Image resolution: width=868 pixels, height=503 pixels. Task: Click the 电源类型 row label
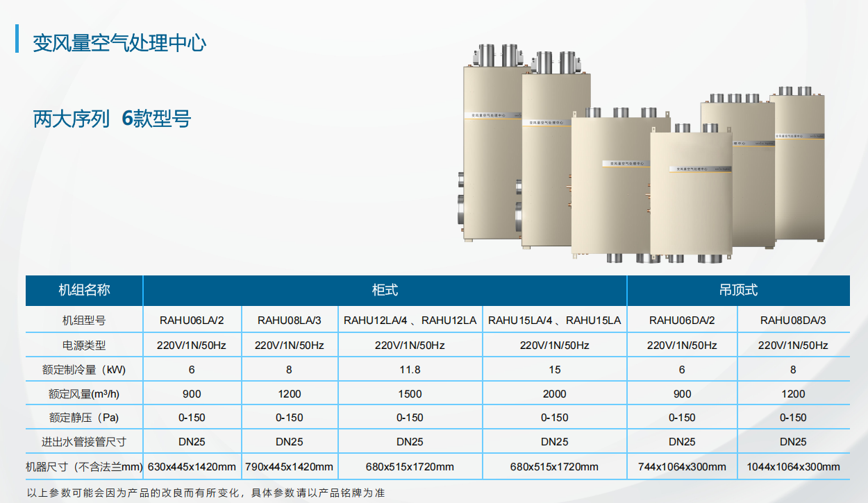coord(84,345)
